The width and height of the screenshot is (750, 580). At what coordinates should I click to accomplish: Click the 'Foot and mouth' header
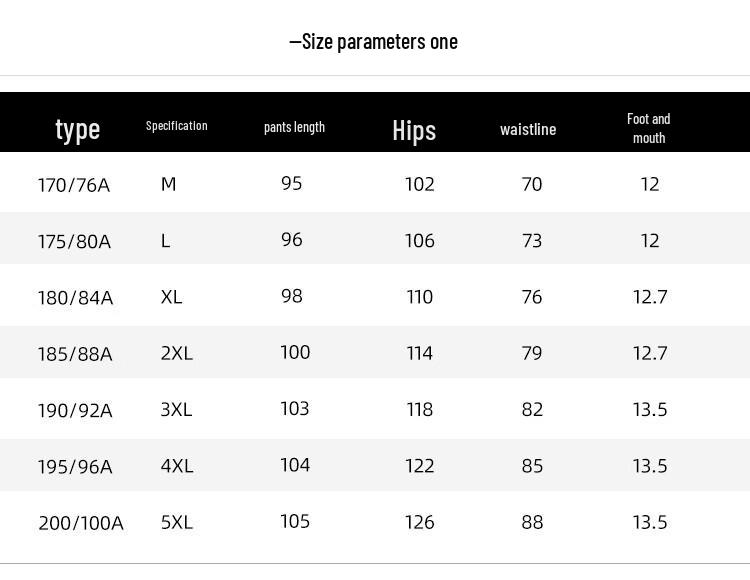(649, 128)
